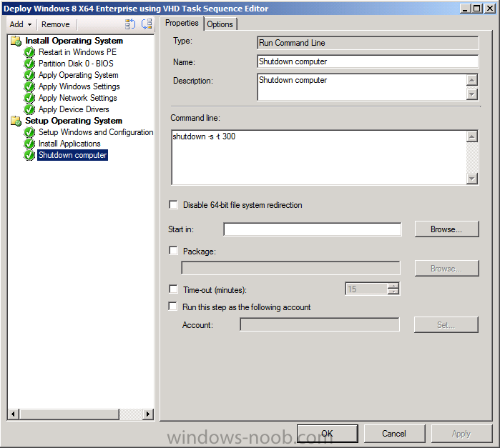Screen dimensions: 500x448
Task: Increase time-out value with spinner up arrow
Action: [393, 286]
